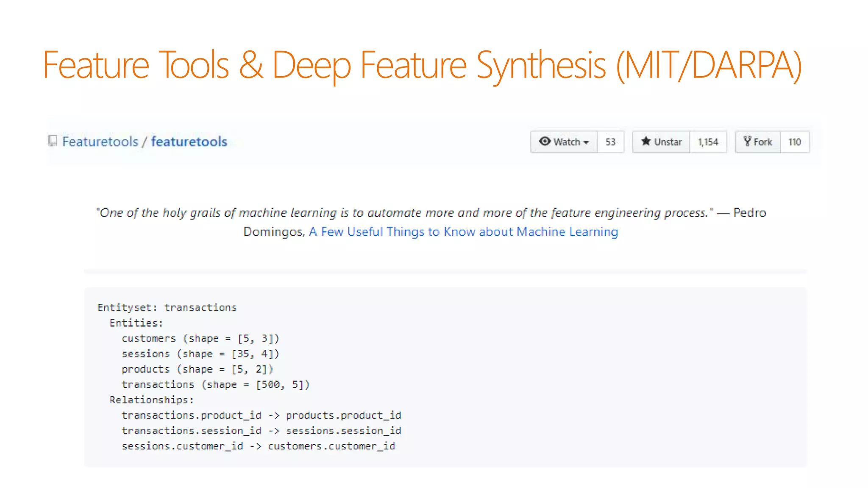Click the 'Entityset: transactions' code line

coord(167,308)
